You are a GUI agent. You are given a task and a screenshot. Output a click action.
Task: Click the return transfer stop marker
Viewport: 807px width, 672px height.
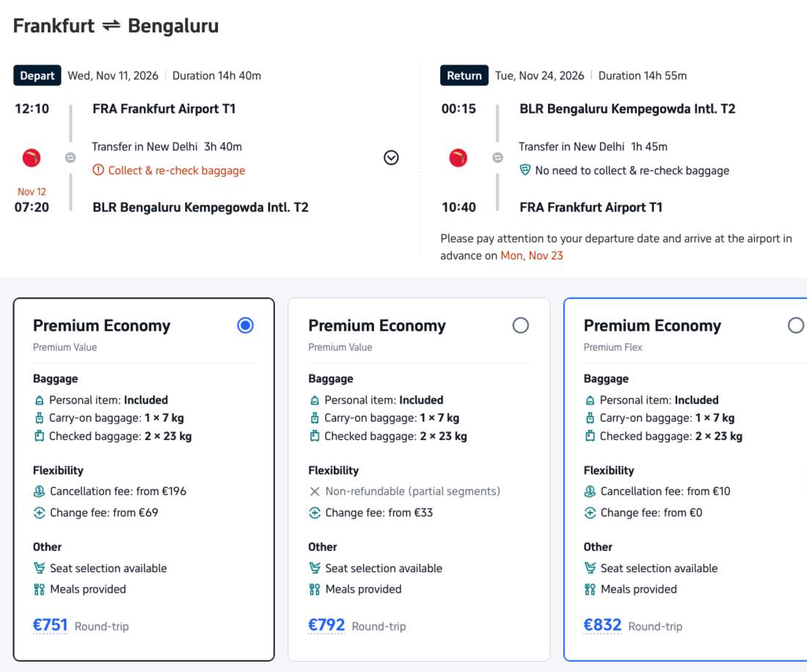pos(497,158)
